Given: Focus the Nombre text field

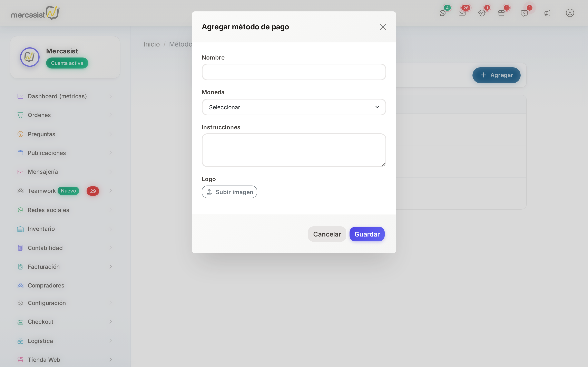Looking at the screenshot, I should (x=294, y=72).
